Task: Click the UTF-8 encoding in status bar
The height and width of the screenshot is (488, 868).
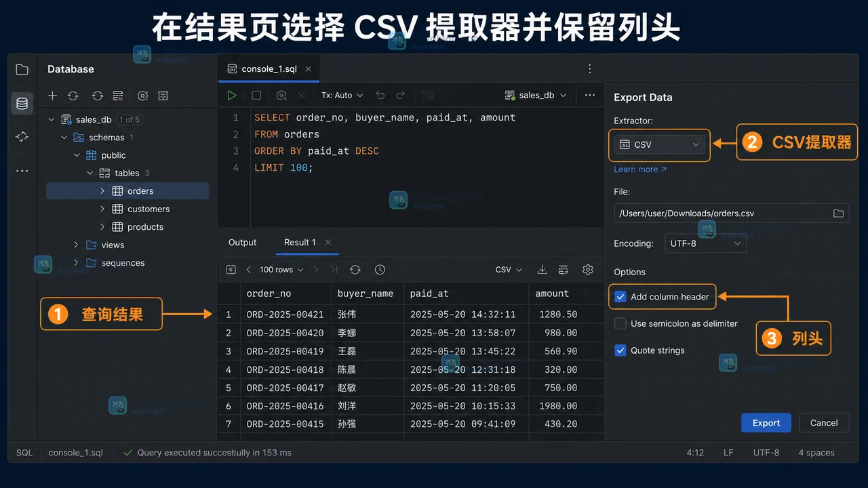Action: click(766, 453)
